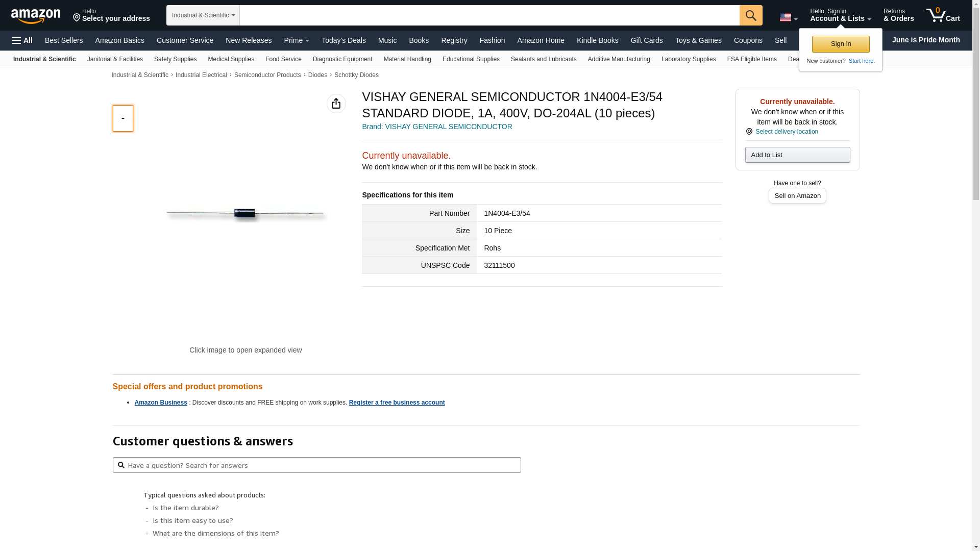The width and height of the screenshot is (980, 551).
Task: Click the Select delivery location pin link
Action: 786,132
